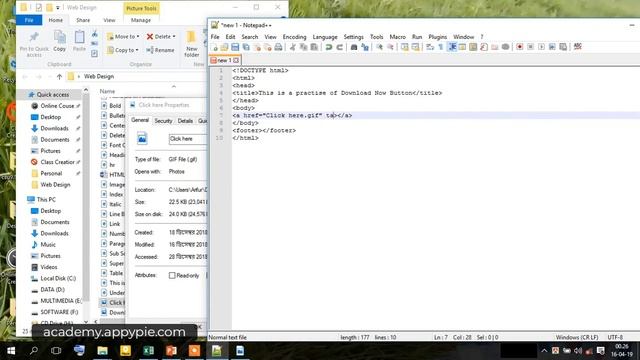The image size is (640, 360).
Task: Click the Web Design address bar path
Action: pos(99,76)
